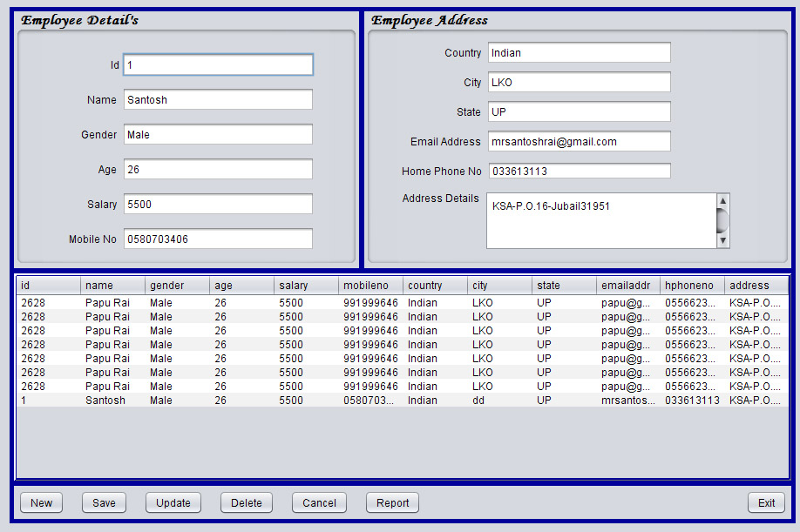Screen dimensions: 800x532
Task: Click hphoneno cell 033613113 in table
Action: [692, 400]
